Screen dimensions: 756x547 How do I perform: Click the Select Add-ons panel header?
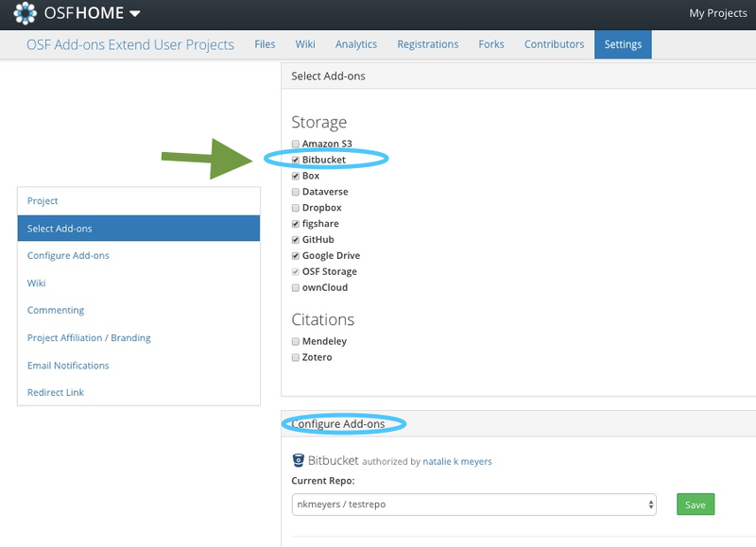pyautogui.click(x=518, y=77)
